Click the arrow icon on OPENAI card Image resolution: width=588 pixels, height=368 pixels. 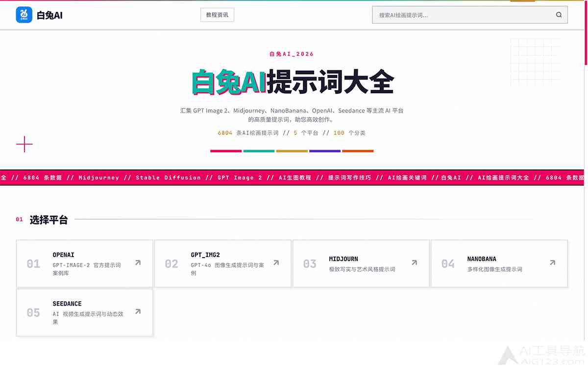point(138,263)
